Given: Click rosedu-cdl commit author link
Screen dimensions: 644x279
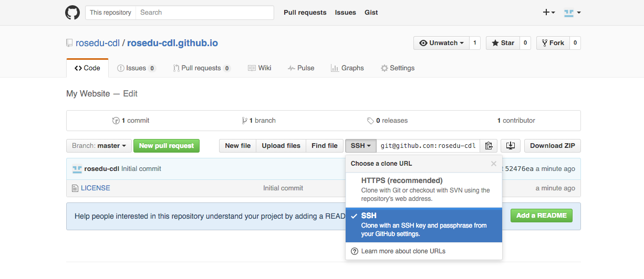Looking at the screenshot, I should click(x=102, y=169).
